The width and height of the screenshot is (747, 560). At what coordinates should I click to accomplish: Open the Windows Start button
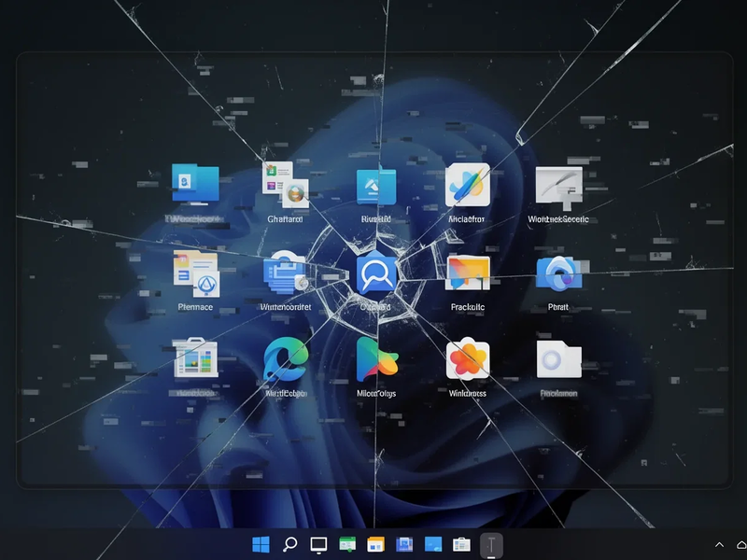261,544
